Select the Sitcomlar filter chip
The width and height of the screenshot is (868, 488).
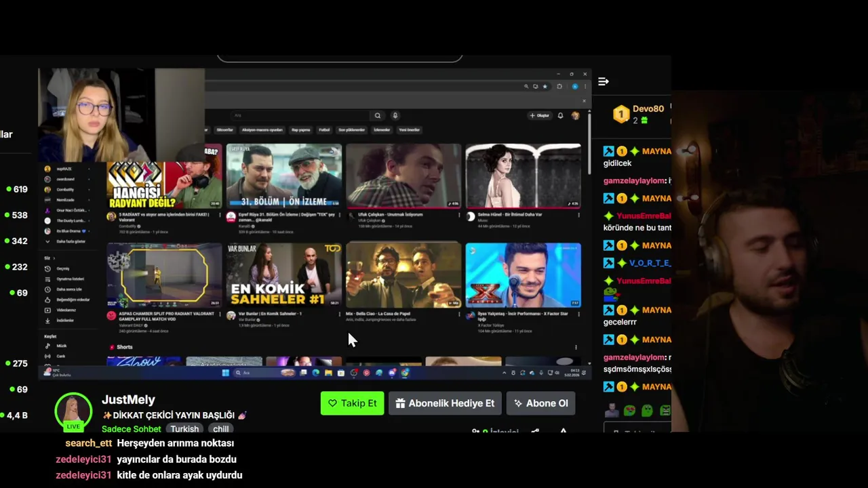(x=224, y=129)
